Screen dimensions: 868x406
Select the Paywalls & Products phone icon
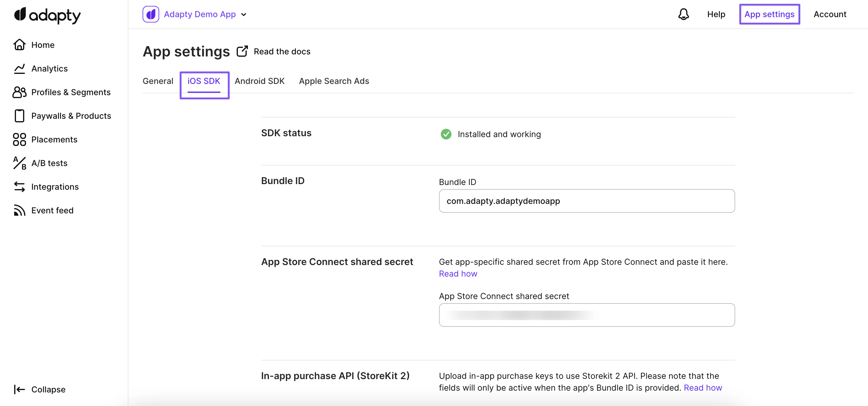coord(19,116)
